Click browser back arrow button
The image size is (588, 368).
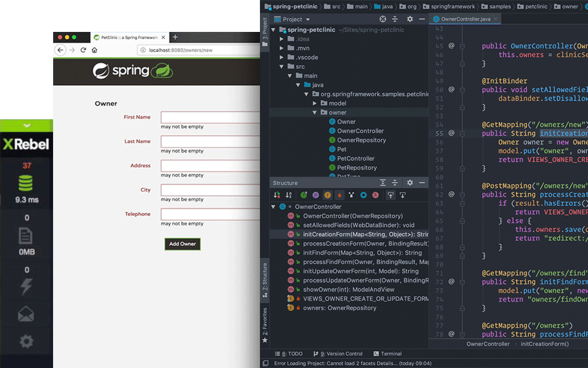tap(60, 50)
